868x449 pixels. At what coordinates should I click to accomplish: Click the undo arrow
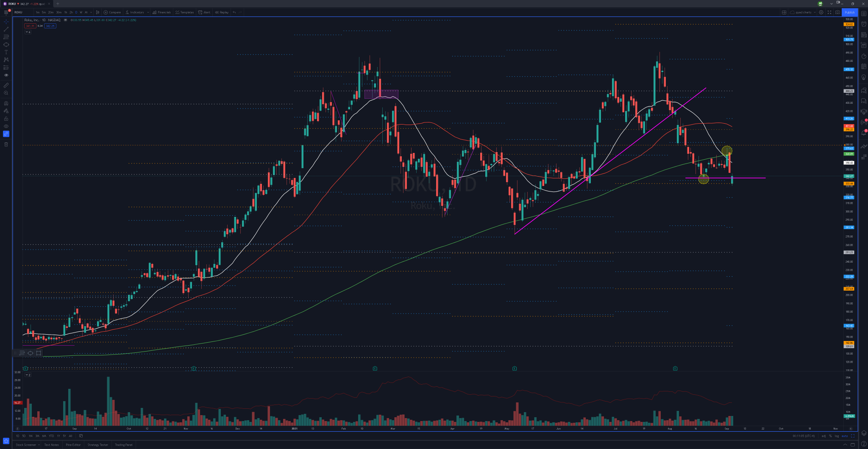click(x=234, y=12)
